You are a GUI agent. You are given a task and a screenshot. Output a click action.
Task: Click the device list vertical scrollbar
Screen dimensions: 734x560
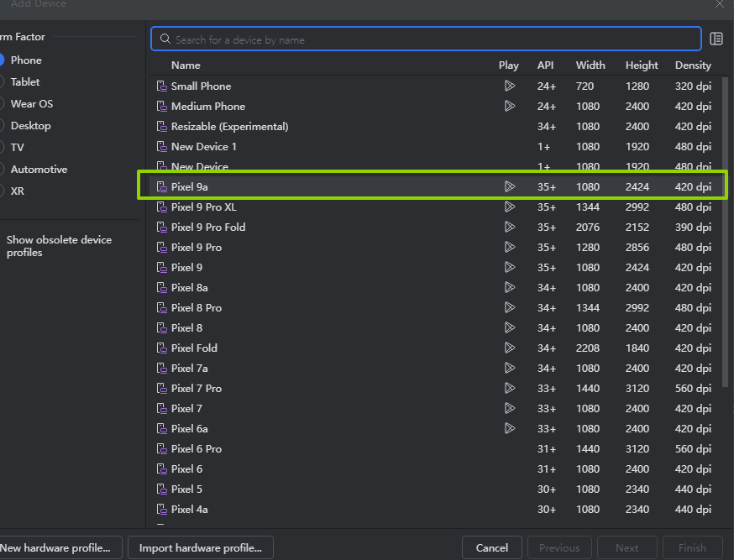(726, 232)
